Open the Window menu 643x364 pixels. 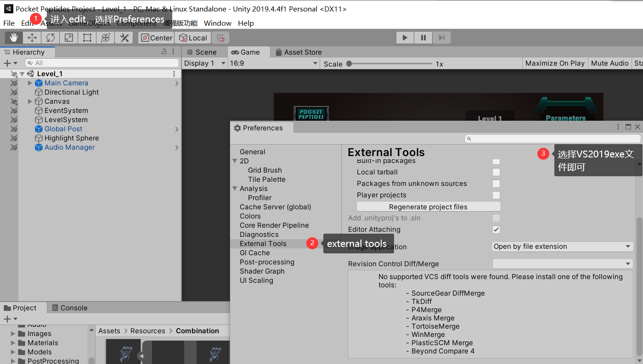(218, 23)
